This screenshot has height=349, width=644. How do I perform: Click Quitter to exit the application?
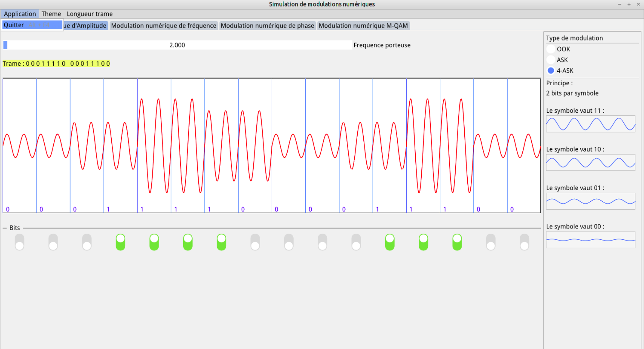pyautogui.click(x=13, y=25)
